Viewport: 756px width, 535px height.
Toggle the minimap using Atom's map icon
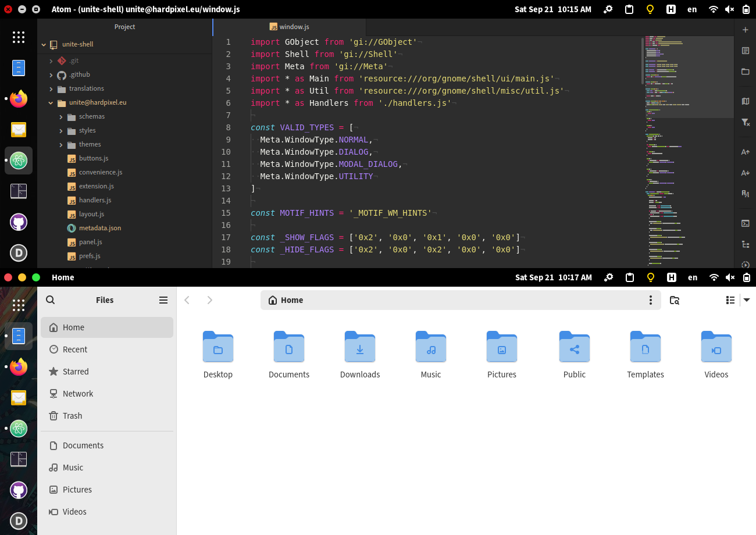tap(745, 101)
